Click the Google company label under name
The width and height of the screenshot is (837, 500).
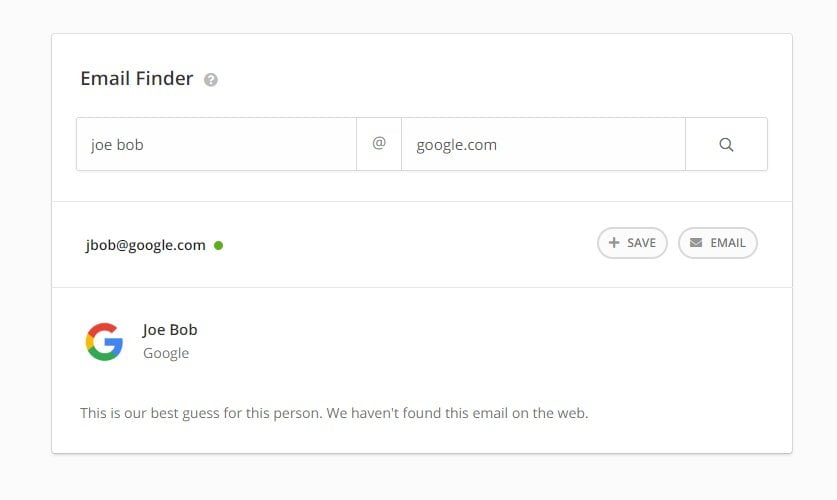(x=166, y=353)
